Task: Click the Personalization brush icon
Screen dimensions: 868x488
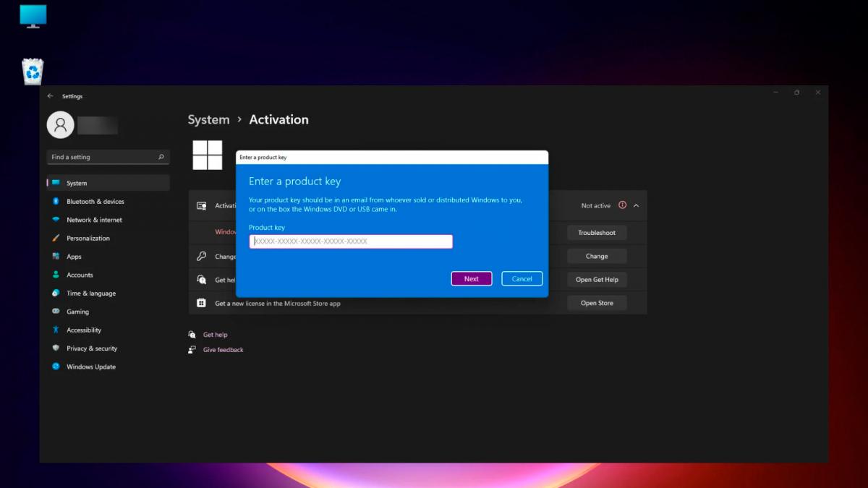Action: (56, 238)
